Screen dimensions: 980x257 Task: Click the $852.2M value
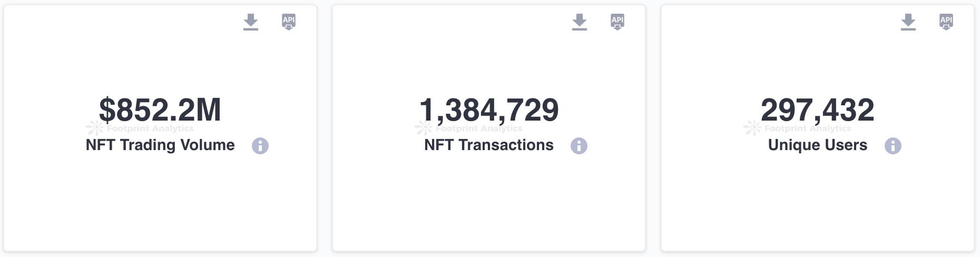pyautogui.click(x=160, y=110)
